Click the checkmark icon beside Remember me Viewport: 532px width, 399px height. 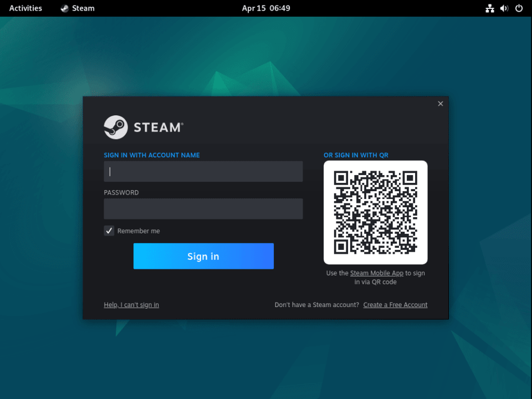109,231
